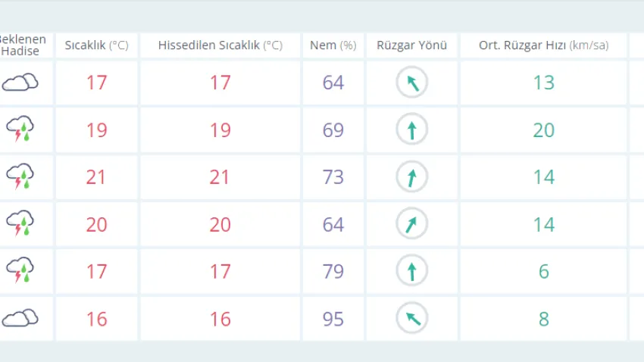Click the wind speed value 20

tap(543, 130)
